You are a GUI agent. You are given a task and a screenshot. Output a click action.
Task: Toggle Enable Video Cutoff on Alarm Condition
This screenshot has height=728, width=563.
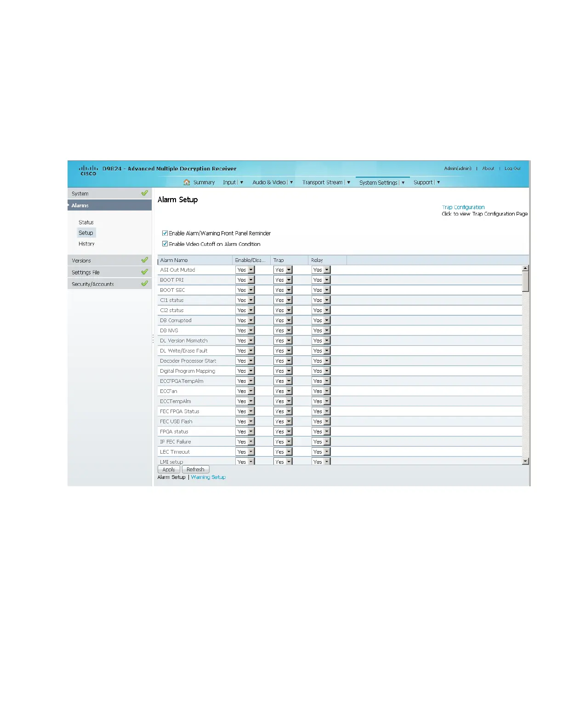pos(165,244)
